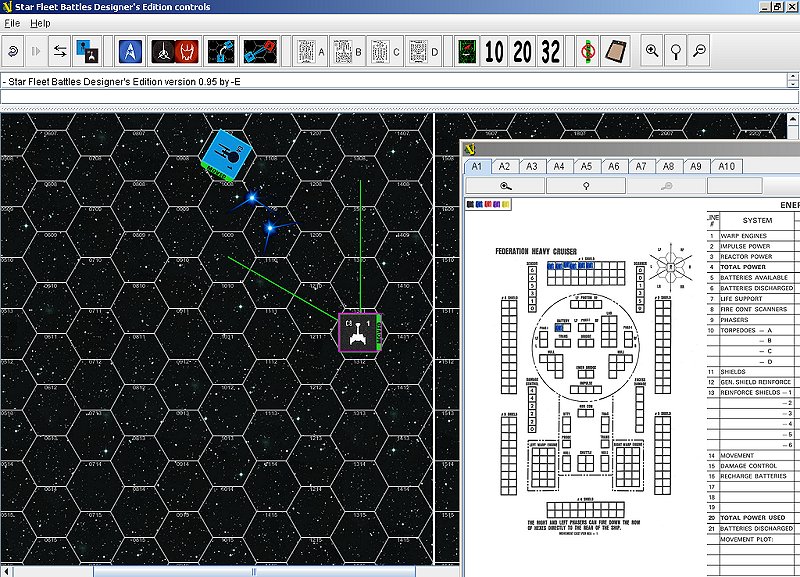Open the brown notepad icon
This screenshot has height=577, width=800.
coord(615,51)
